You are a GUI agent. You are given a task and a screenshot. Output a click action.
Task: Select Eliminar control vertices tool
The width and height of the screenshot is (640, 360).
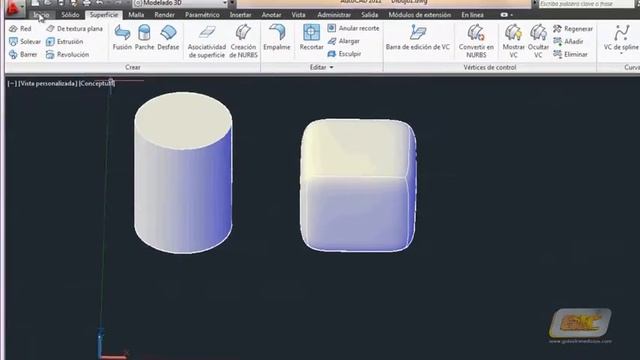pyautogui.click(x=571, y=54)
